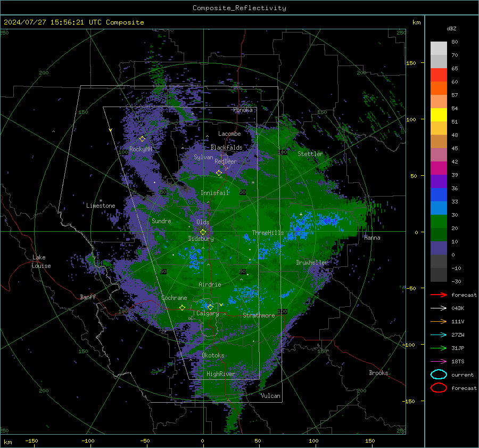Click the Sundre city label
The image size is (479, 448).
pyautogui.click(x=161, y=221)
